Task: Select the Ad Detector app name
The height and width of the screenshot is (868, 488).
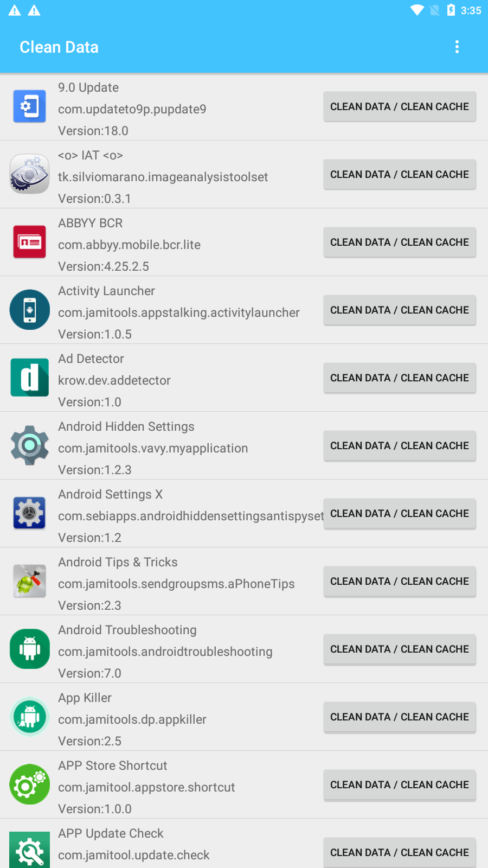Action: [91, 359]
